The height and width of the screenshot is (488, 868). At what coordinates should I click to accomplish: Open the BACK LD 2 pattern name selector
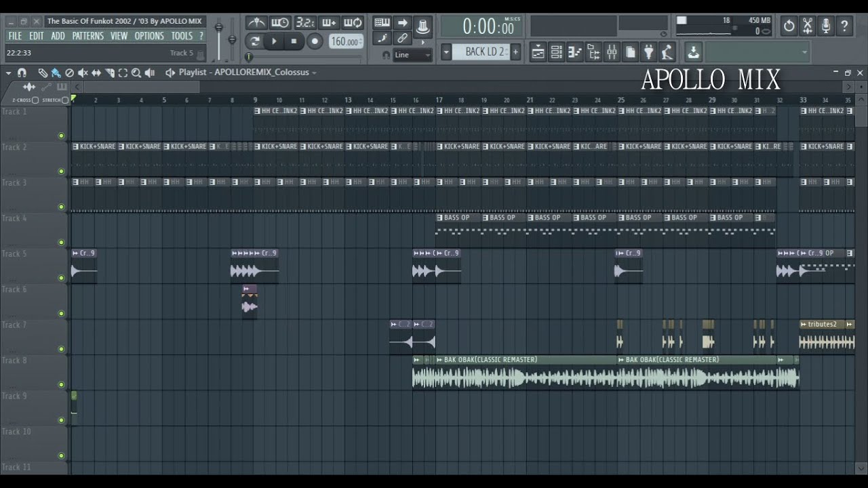coord(481,52)
